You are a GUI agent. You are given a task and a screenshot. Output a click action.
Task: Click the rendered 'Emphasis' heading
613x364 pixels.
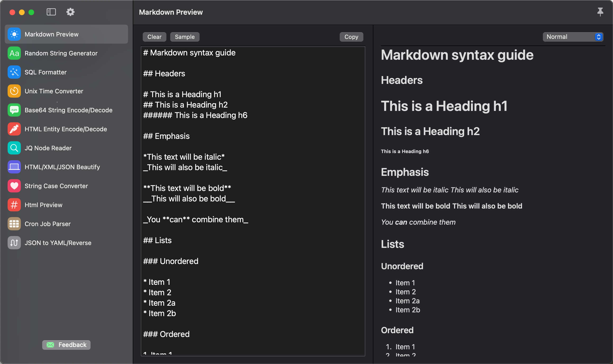pos(405,172)
